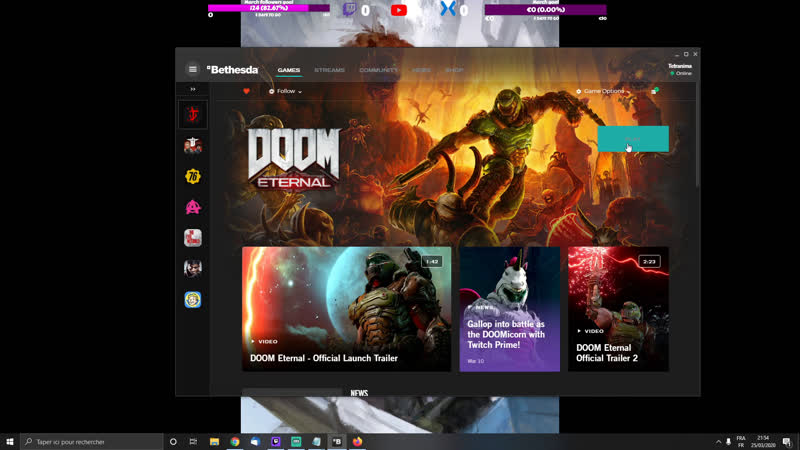Viewport: 800px width, 450px height.
Task: Open Fallout 76 from the sidebar
Action: (193, 177)
